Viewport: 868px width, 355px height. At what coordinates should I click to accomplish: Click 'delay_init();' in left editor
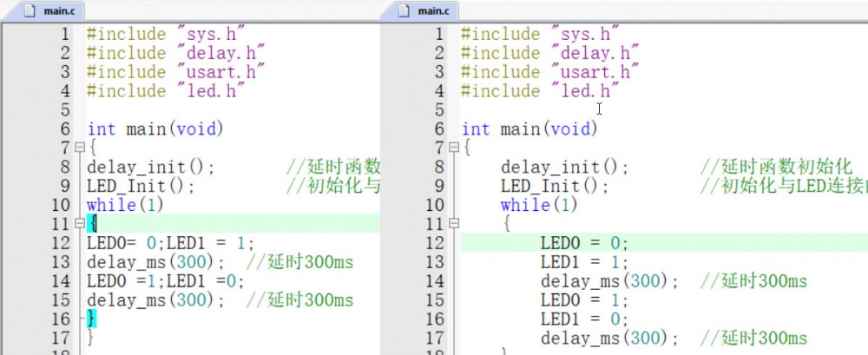click(x=150, y=167)
